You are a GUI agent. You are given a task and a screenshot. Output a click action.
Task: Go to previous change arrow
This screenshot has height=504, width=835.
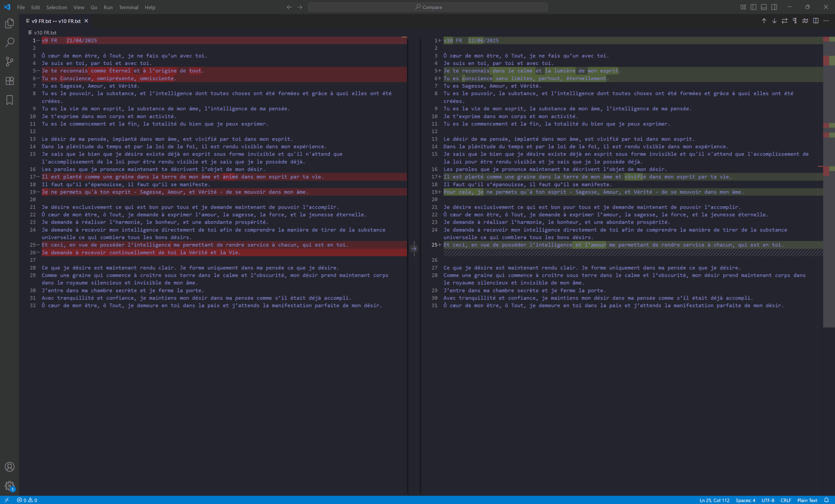click(x=764, y=21)
